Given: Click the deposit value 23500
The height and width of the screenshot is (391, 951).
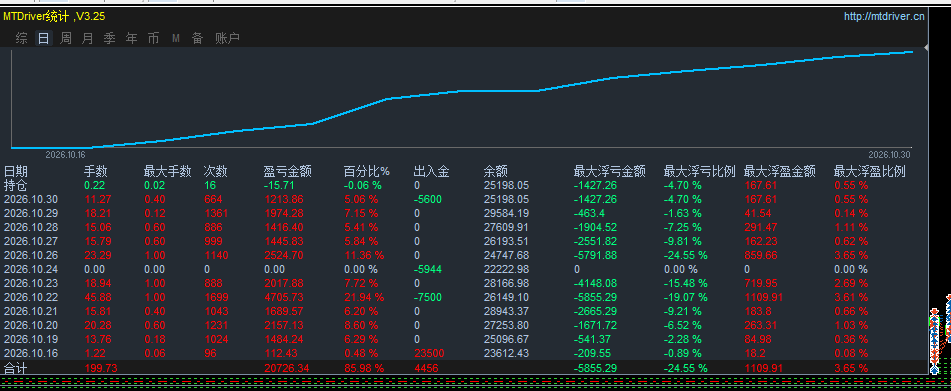Looking at the screenshot, I should [x=428, y=353].
